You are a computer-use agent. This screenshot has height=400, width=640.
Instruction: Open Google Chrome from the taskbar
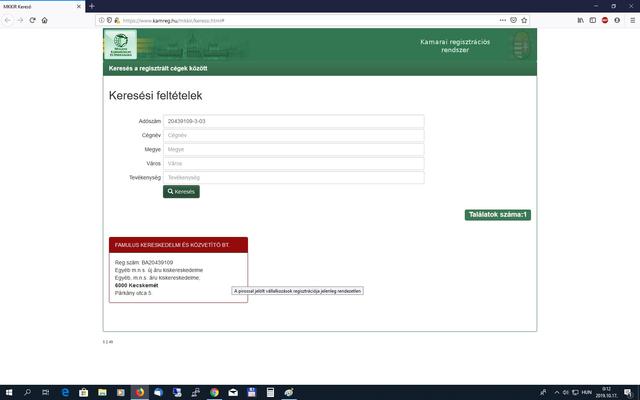point(214,393)
